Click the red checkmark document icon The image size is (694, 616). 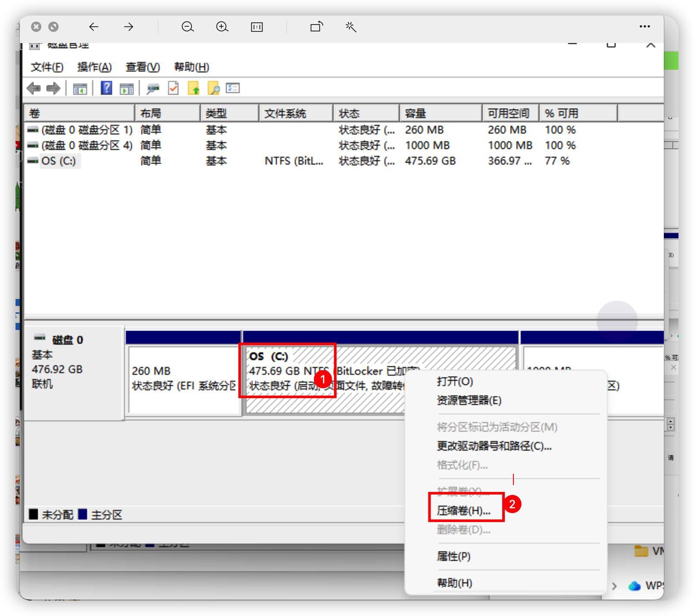point(173,88)
